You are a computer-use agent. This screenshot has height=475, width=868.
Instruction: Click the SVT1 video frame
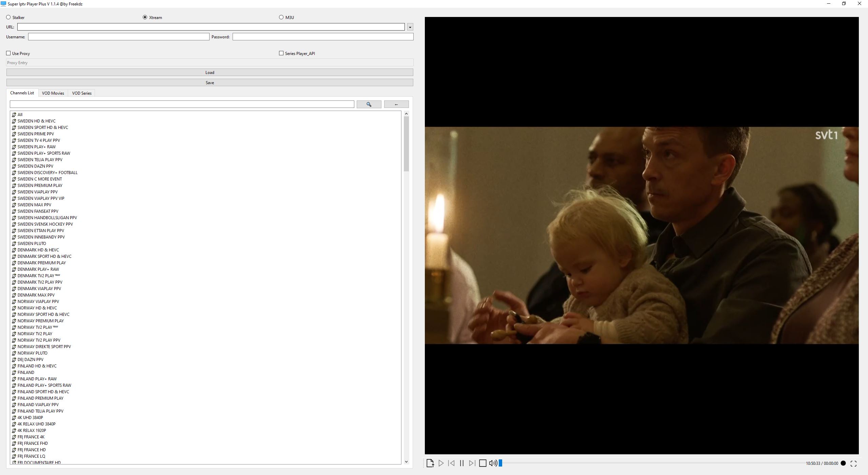(642, 235)
